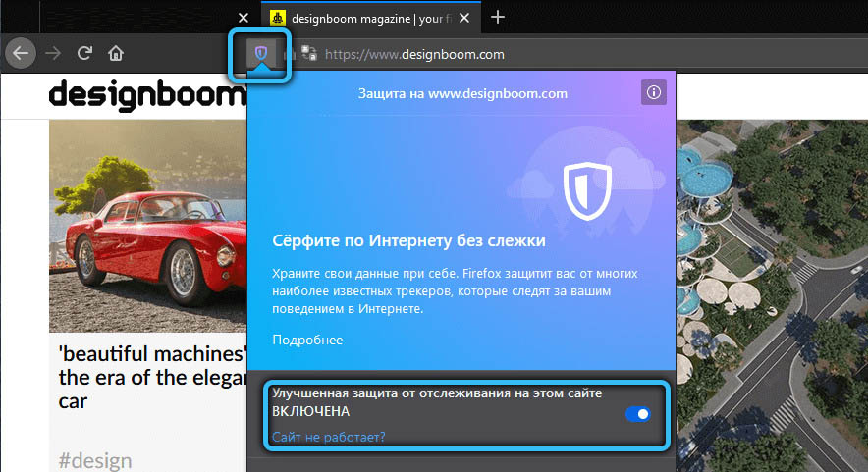Open a new tab with plus button
Viewport: 868px width, 472px height.
pos(498,17)
